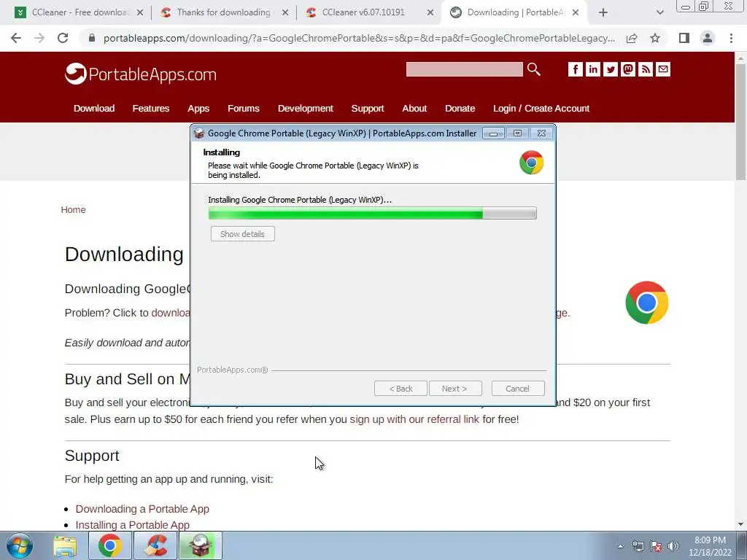Open the browser side panel icon
Image resolution: width=747 pixels, height=560 pixels.
coord(684,38)
